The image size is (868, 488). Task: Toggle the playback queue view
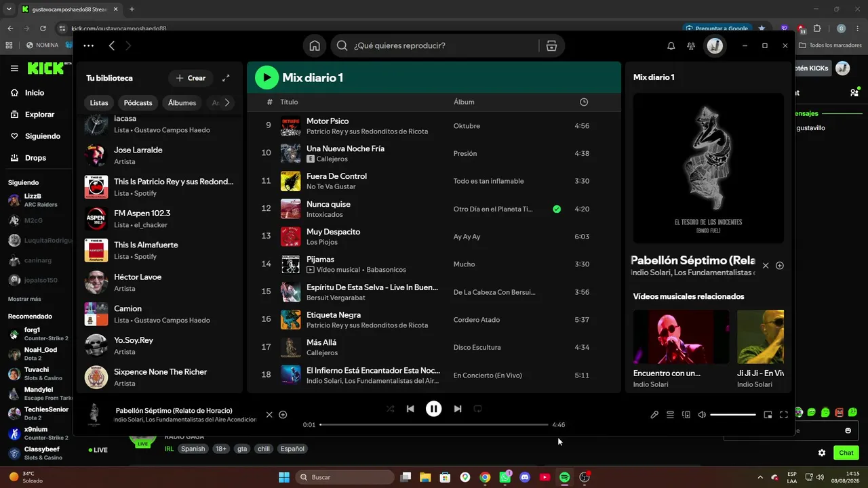pos(670,415)
